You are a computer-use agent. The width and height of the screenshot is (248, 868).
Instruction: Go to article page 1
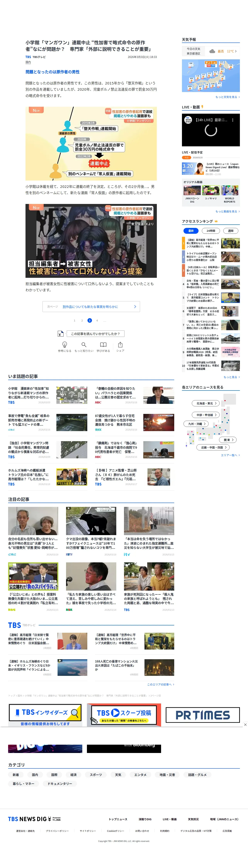[x=74, y=321]
